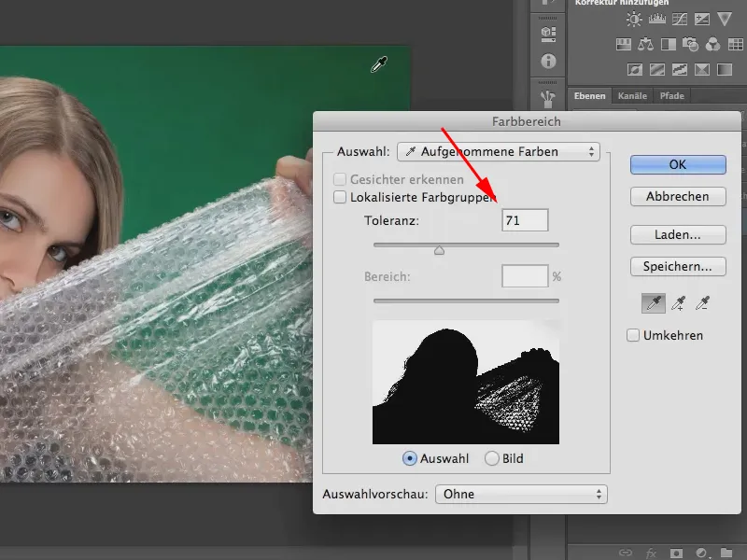747x560 pixels.
Task: Click the disabled Bereich slider track
Action: coord(466,301)
